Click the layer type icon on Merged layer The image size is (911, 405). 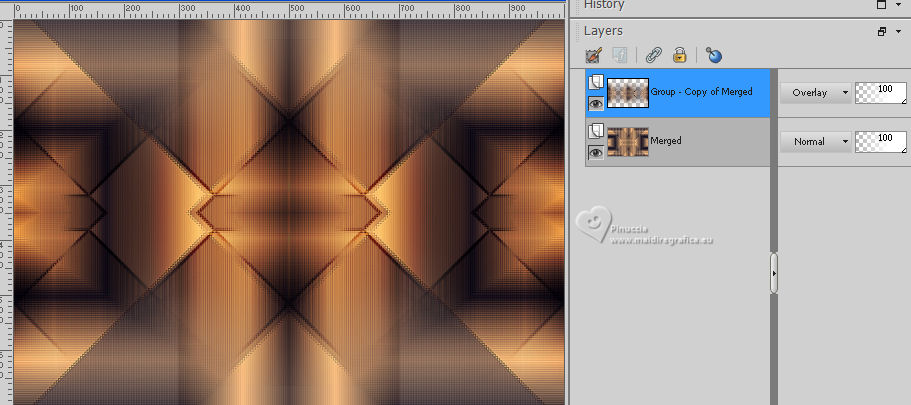596,131
